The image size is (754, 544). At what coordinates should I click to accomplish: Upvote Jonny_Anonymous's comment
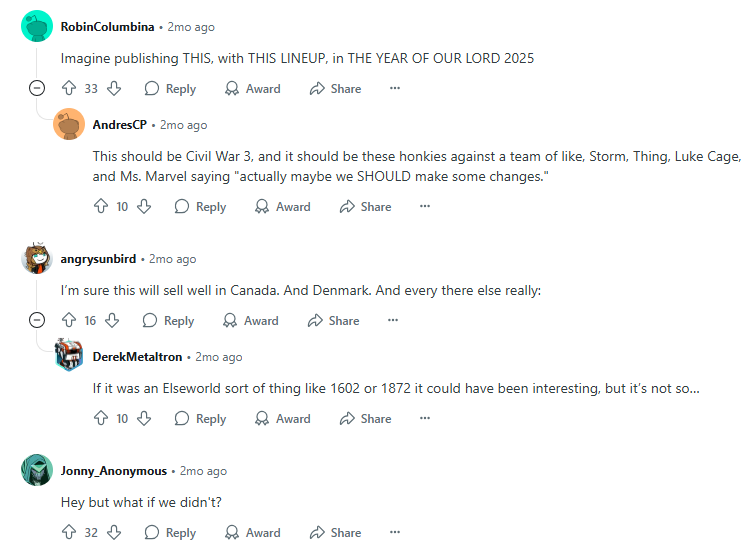point(69,532)
